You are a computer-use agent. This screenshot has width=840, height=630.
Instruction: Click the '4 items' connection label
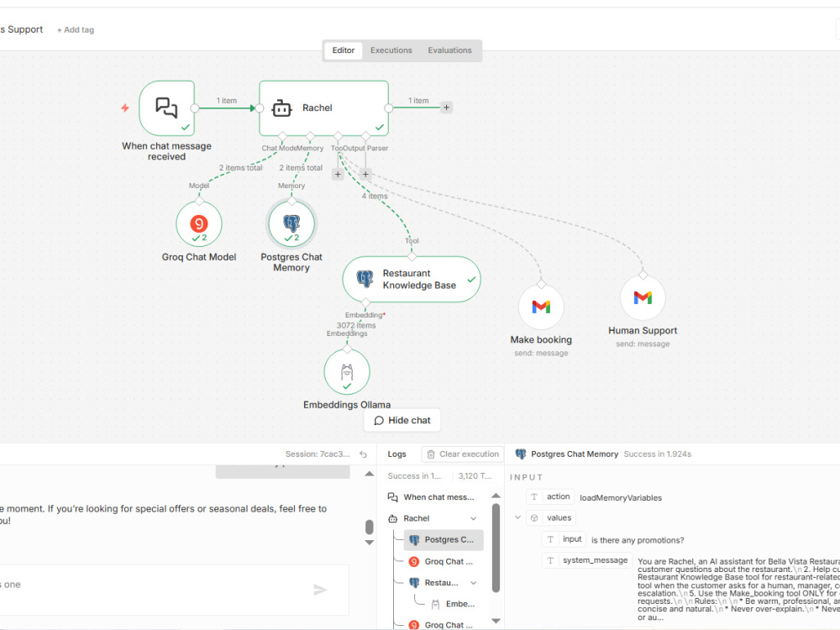tap(374, 196)
